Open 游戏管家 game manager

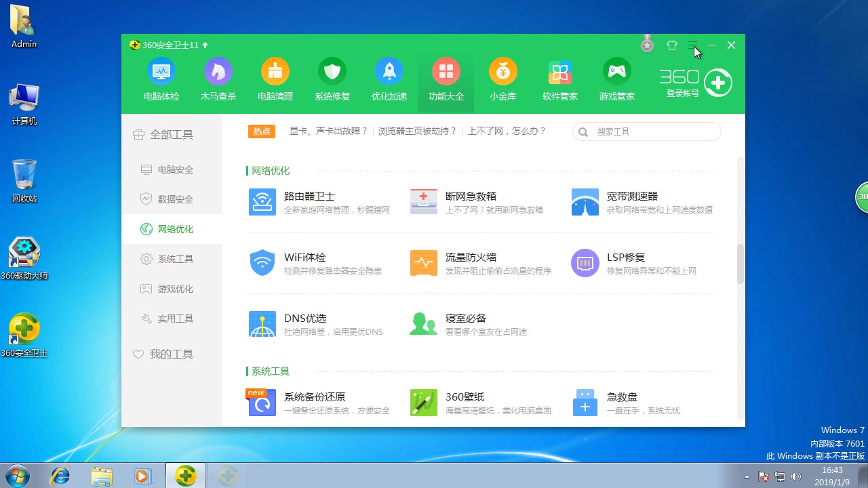coord(617,80)
